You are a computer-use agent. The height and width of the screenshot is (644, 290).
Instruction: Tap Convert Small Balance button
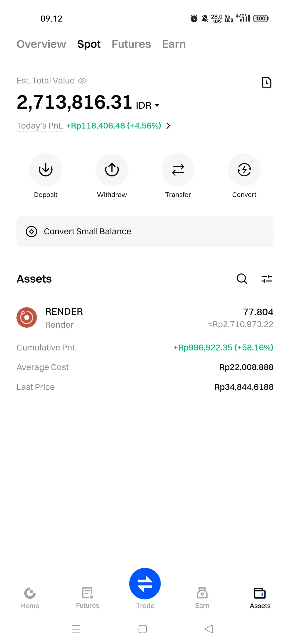coord(145,231)
